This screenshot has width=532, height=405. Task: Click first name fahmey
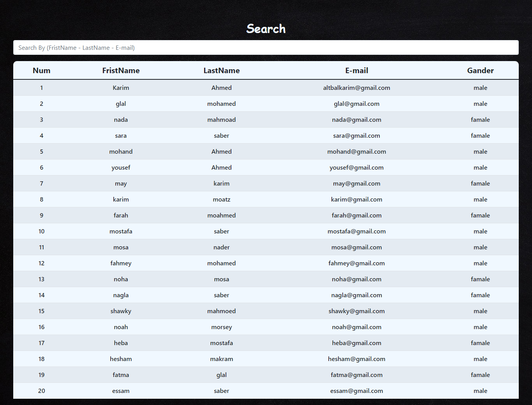(121, 263)
